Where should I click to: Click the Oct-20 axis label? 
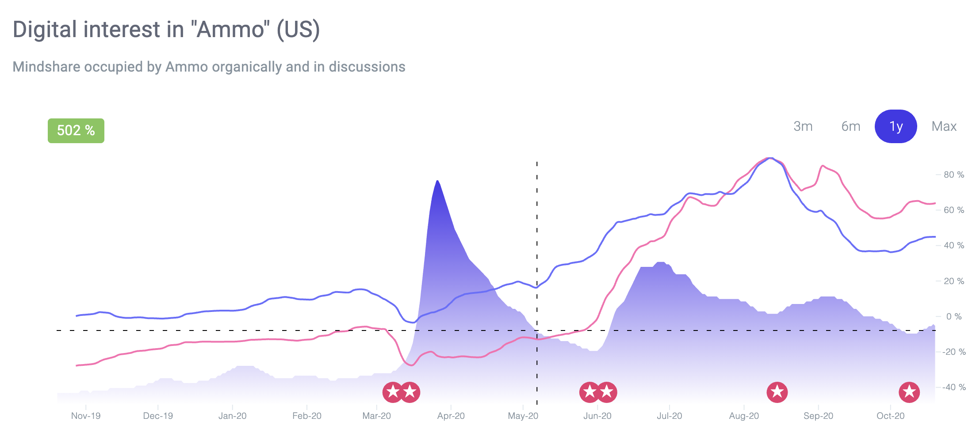(891, 416)
